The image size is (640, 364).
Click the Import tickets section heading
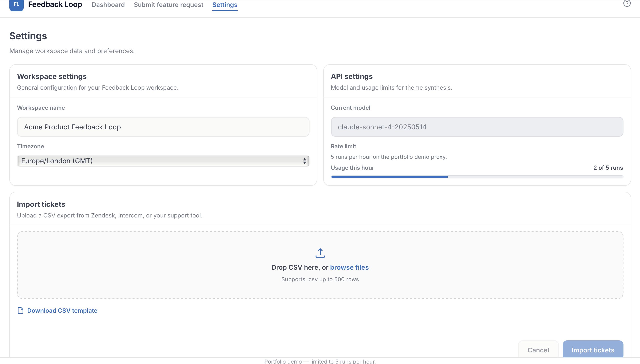(41, 204)
